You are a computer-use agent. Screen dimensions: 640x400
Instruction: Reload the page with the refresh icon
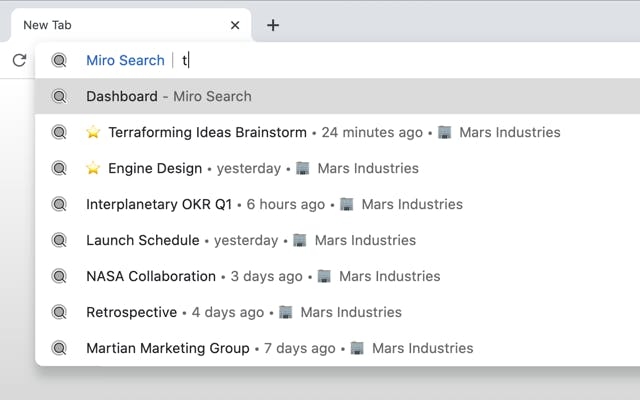(x=19, y=60)
